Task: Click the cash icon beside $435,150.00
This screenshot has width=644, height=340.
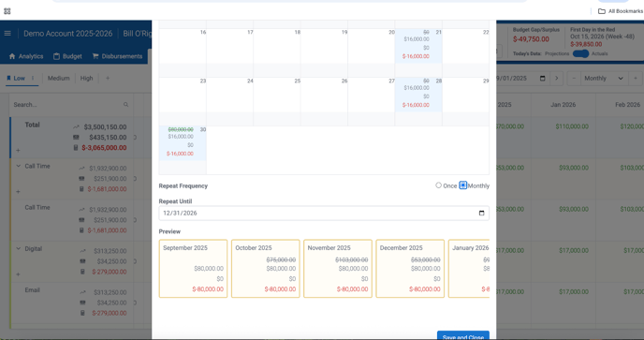Action: [77, 138]
